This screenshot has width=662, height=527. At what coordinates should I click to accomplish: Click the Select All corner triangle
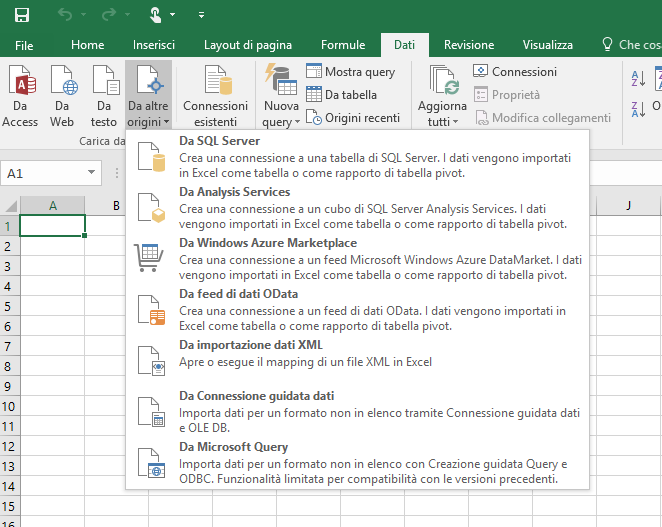click(11, 206)
